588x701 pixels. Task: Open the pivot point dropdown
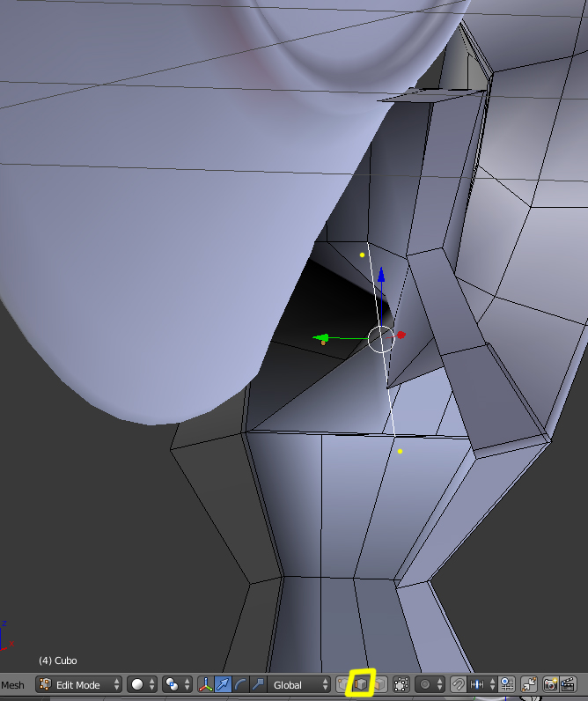pyautogui.click(x=177, y=684)
